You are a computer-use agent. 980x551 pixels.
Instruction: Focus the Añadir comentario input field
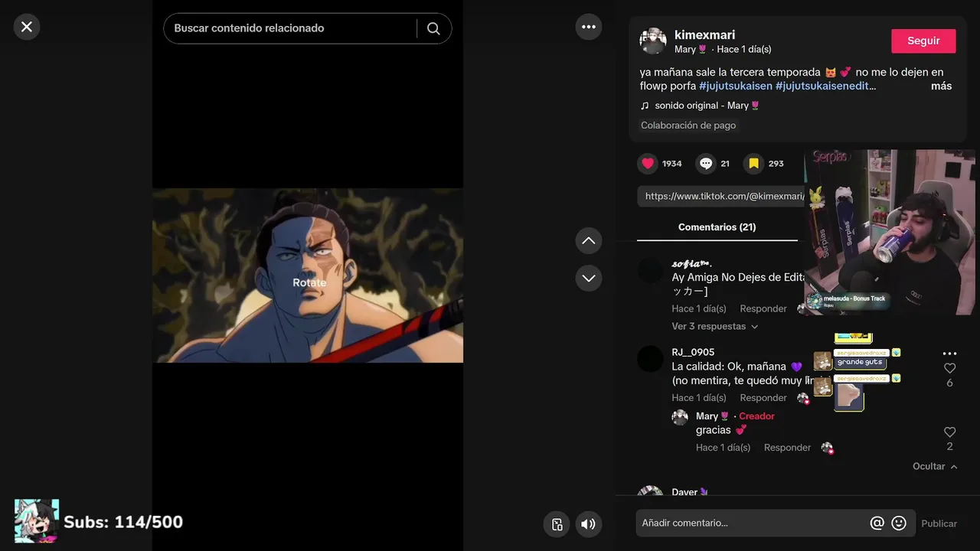tap(752, 523)
